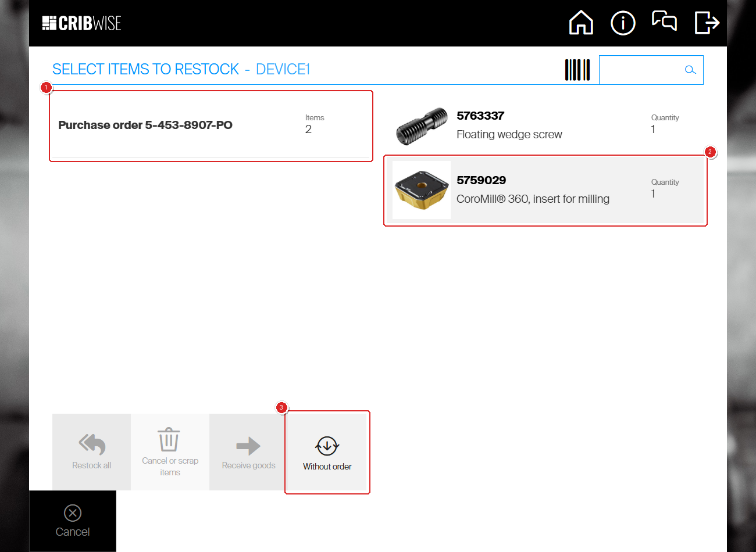
Task: Click red marker number 3 badge
Action: 281,408
